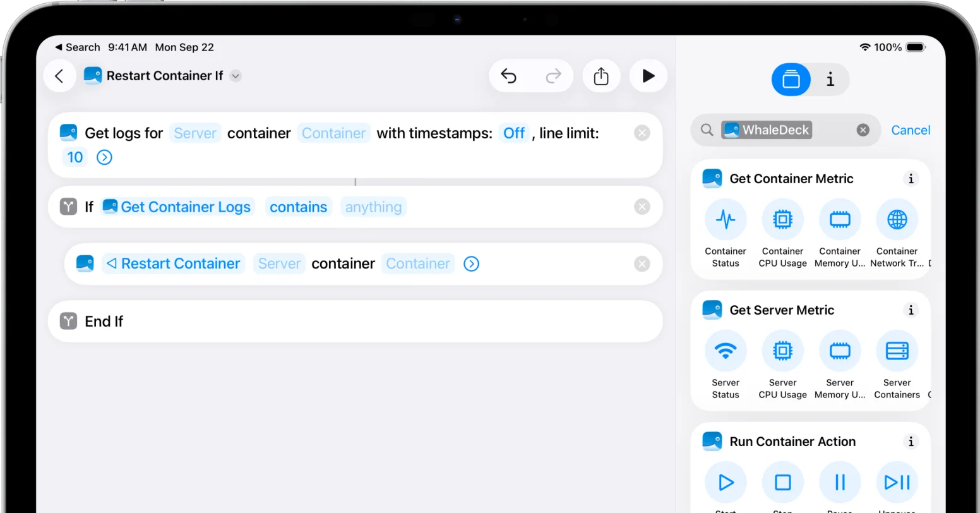Select the Container Status metric icon
The height and width of the screenshot is (513, 980).
coord(725,219)
